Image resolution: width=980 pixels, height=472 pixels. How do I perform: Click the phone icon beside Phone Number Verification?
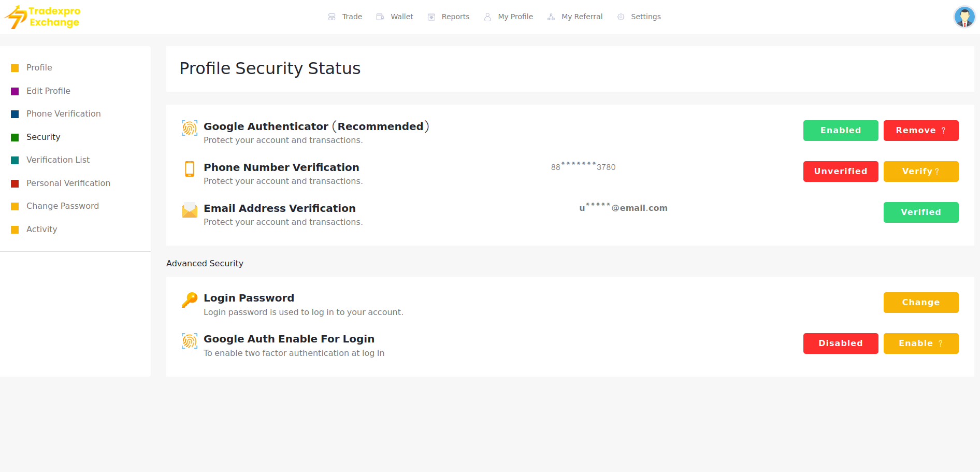click(x=190, y=169)
